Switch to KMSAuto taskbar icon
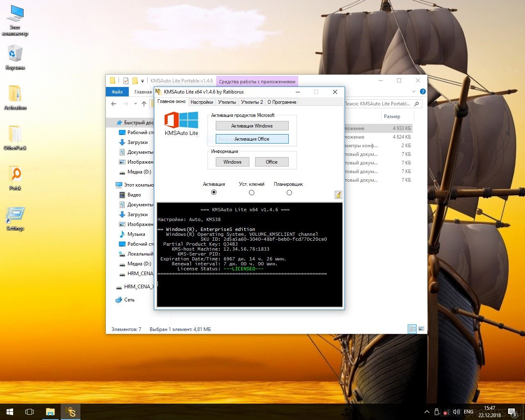The image size is (525, 420). [x=71, y=412]
